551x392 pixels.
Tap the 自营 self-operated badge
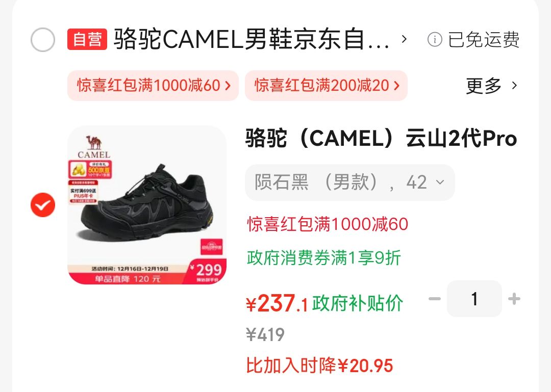point(87,39)
